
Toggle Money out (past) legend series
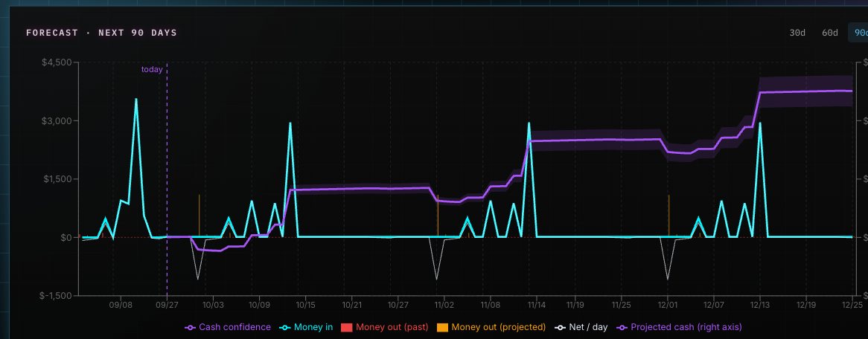click(384, 327)
